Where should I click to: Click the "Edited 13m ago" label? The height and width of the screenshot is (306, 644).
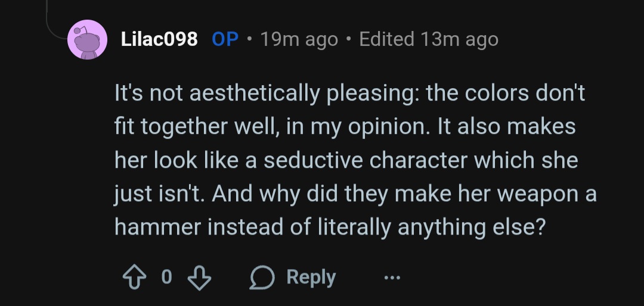(429, 39)
